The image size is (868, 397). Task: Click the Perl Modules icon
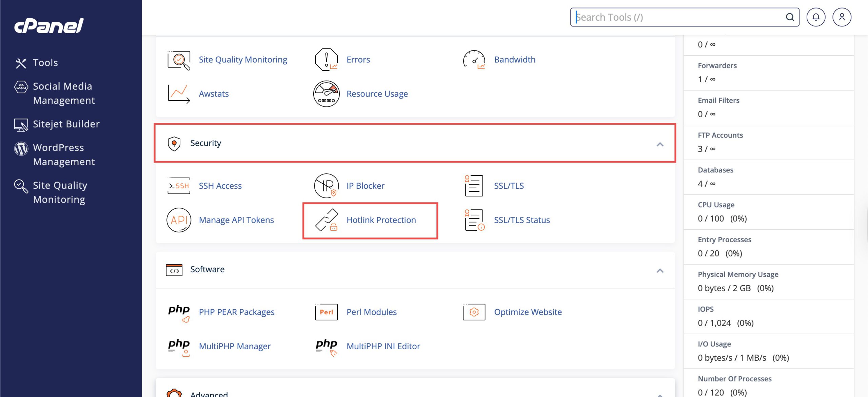[326, 312]
